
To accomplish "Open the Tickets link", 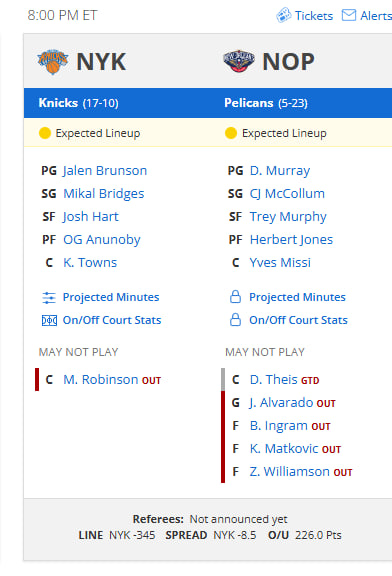I will tap(314, 16).
